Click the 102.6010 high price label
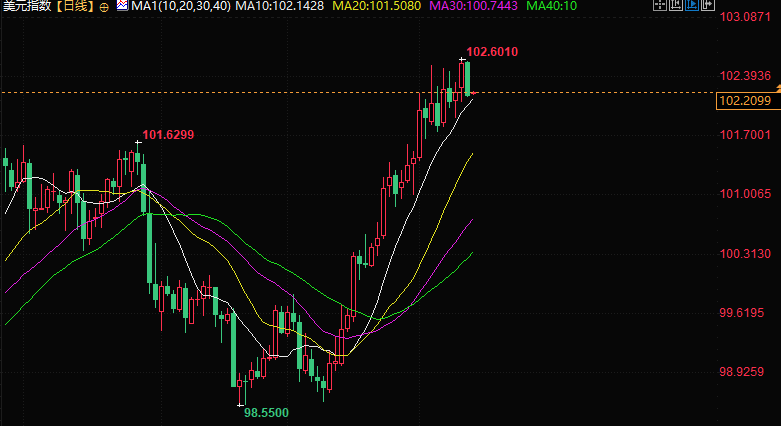This screenshot has height=426, width=781. point(492,52)
